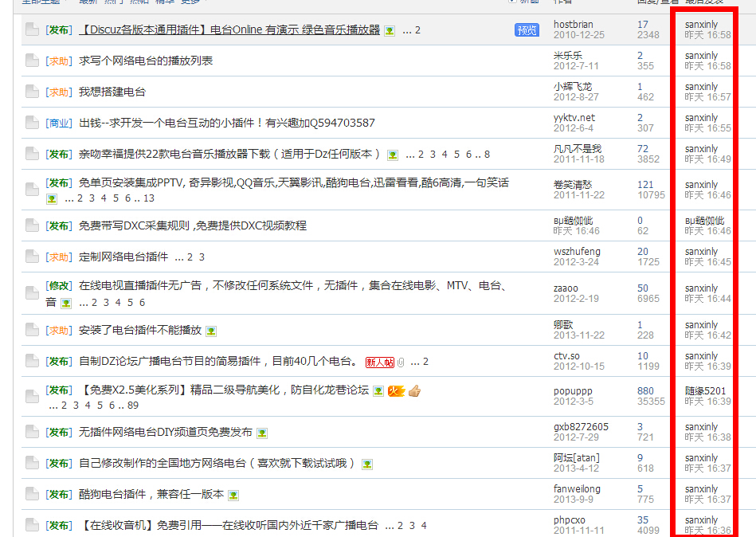Click image icon after 安装了电台插件不能播放
The width and height of the screenshot is (756, 537).
211,331
